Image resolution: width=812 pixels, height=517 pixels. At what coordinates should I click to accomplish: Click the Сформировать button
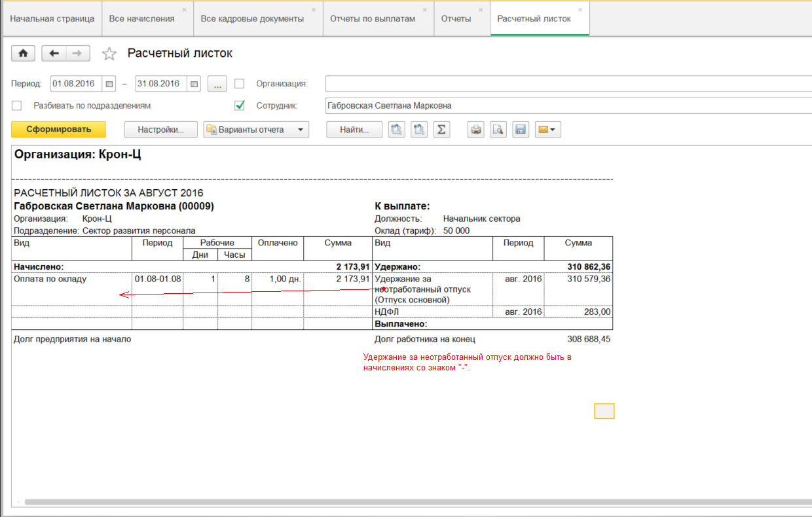pos(58,130)
